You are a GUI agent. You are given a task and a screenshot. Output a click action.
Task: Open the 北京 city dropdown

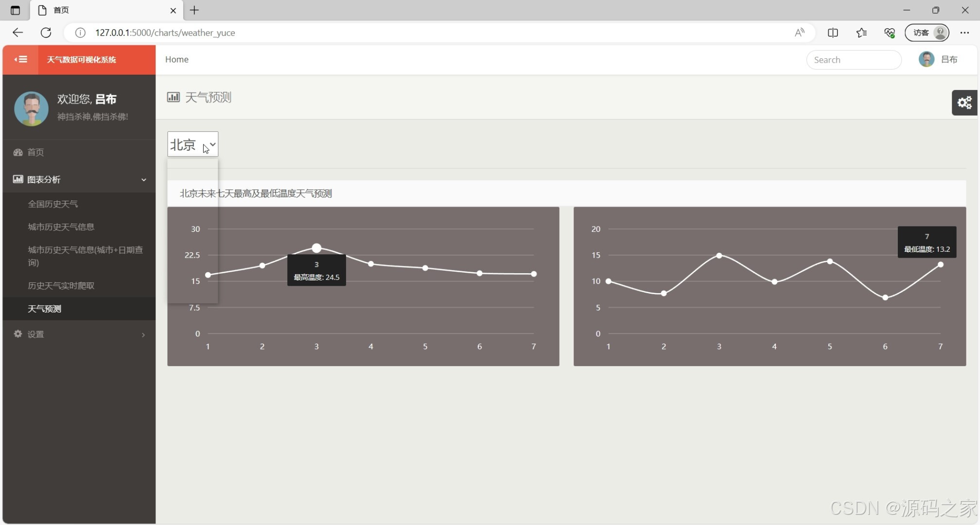point(192,144)
